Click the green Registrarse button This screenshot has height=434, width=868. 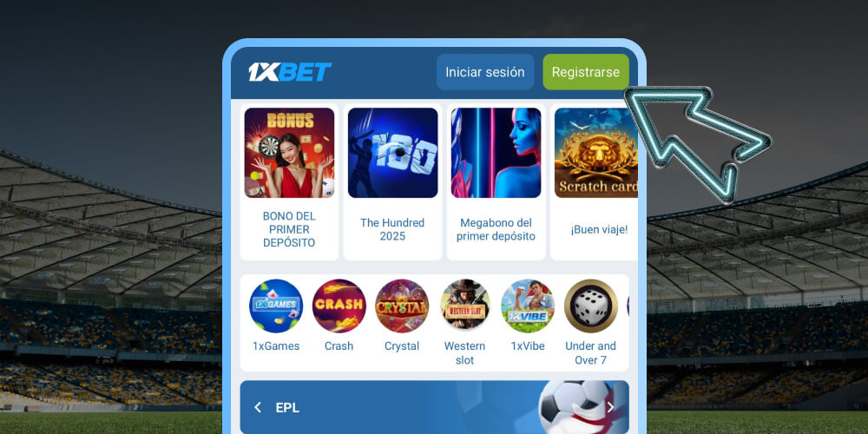586,72
